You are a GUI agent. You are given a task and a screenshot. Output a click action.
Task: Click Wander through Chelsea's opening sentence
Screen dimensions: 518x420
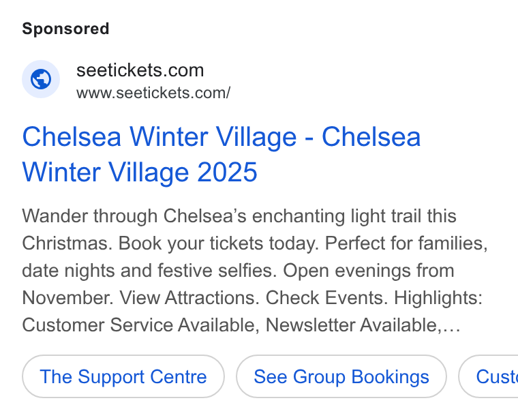pyautogui.click(x=239, y=230)
